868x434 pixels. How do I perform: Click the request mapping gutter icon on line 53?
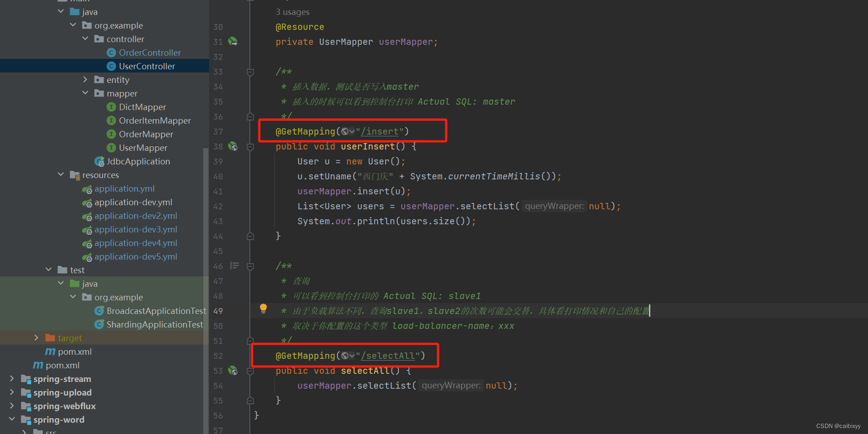pyautogui.click(x=233, y=371)
